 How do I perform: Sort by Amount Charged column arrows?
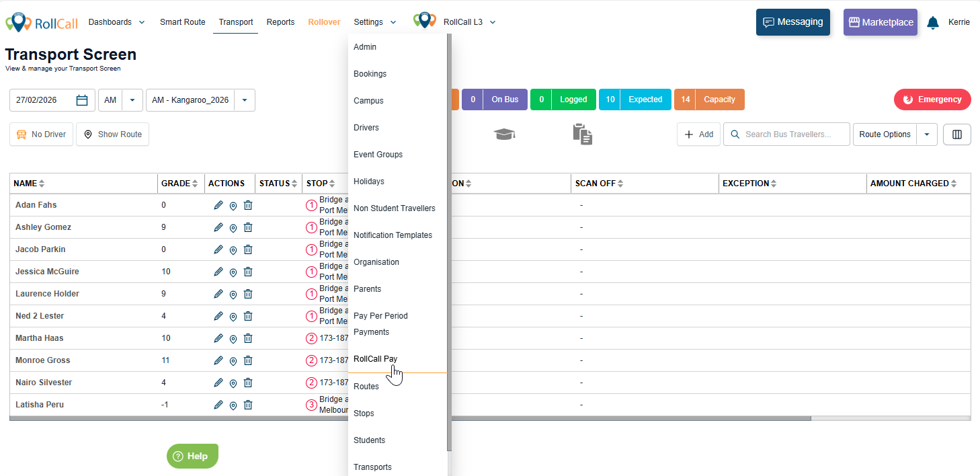tap(954, 184)
